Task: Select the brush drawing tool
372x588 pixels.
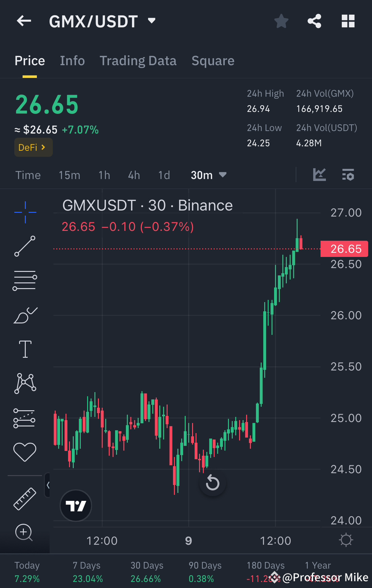Action: point(25,315)
